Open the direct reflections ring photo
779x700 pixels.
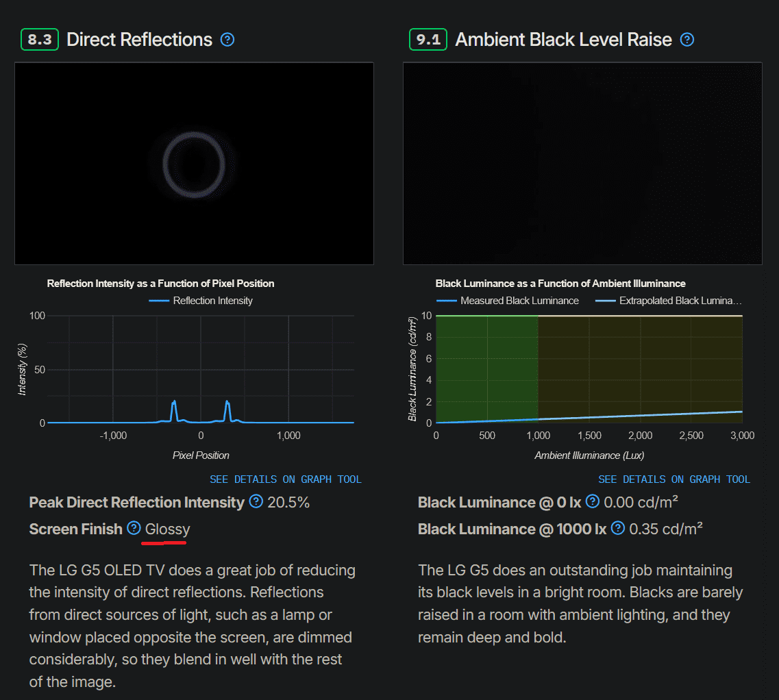pyautogui.click(x=194, y=164)
